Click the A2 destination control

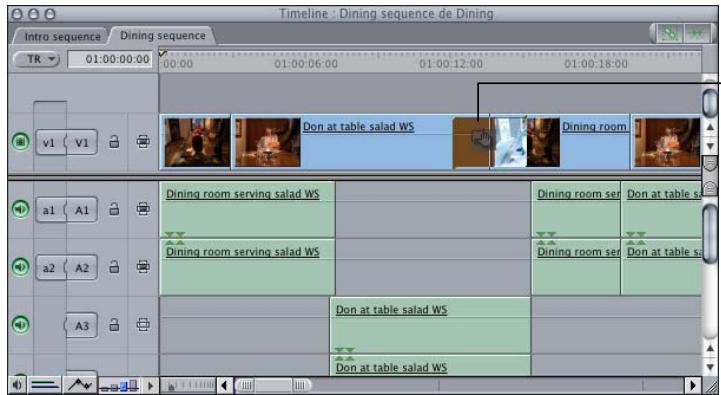[x=81, y=268]
